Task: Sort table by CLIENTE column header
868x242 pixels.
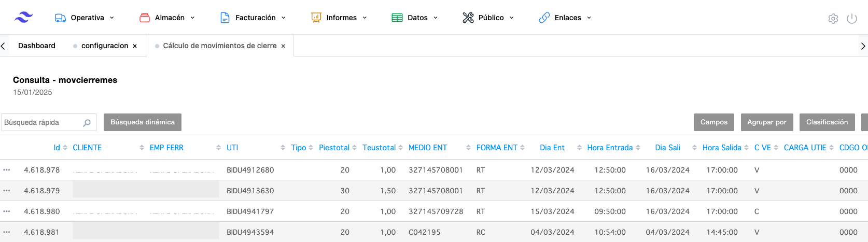Action: coord(87,148)
